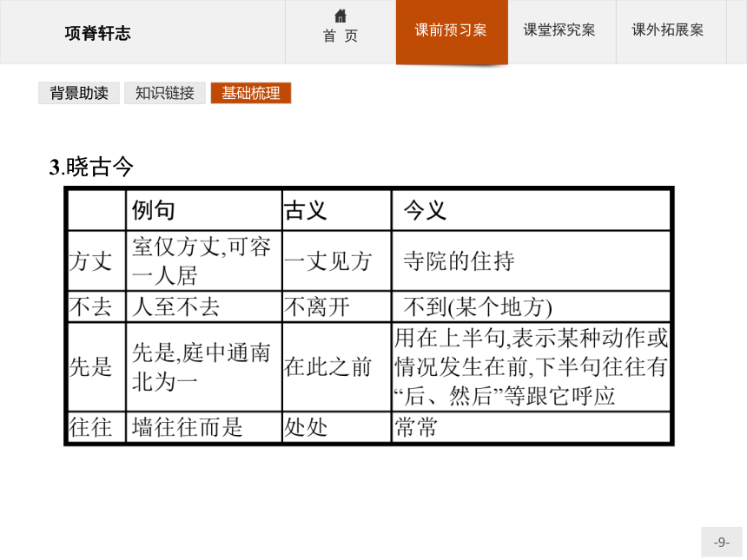Open the 知识链接 section button
The height and width of the screenshot is (560, 747).
click(165, 93)
